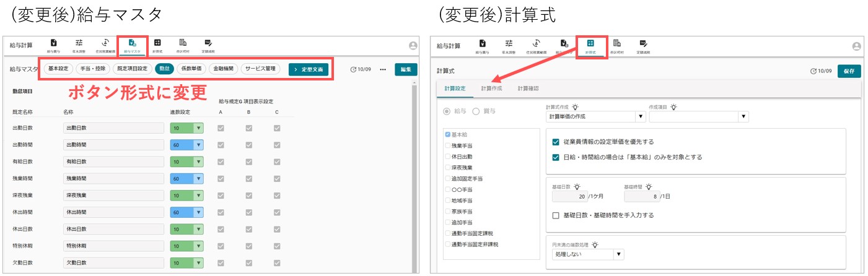Image resolution: width=868 pixels, height=276 pixels.
Task: Open 計算式作成 dropdown showing 計算単価の作成
Action: [x=595, y=117]
